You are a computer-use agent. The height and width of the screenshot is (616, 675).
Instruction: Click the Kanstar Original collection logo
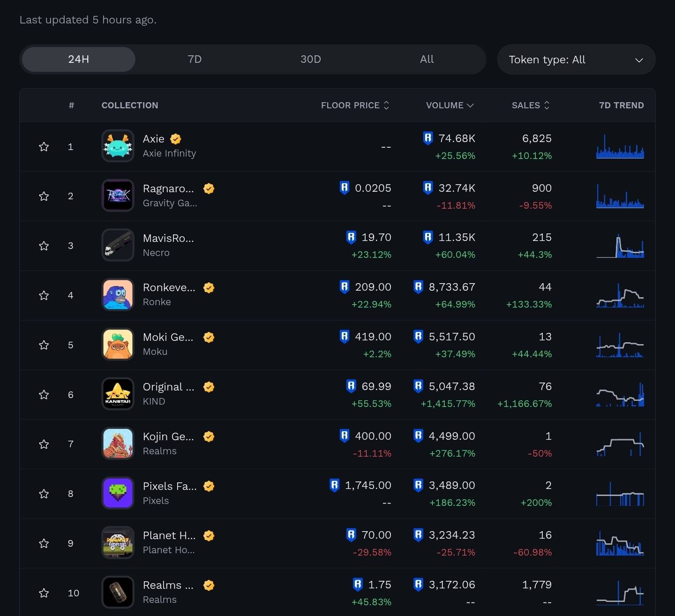pyautogui.click(x=118, y=394)
